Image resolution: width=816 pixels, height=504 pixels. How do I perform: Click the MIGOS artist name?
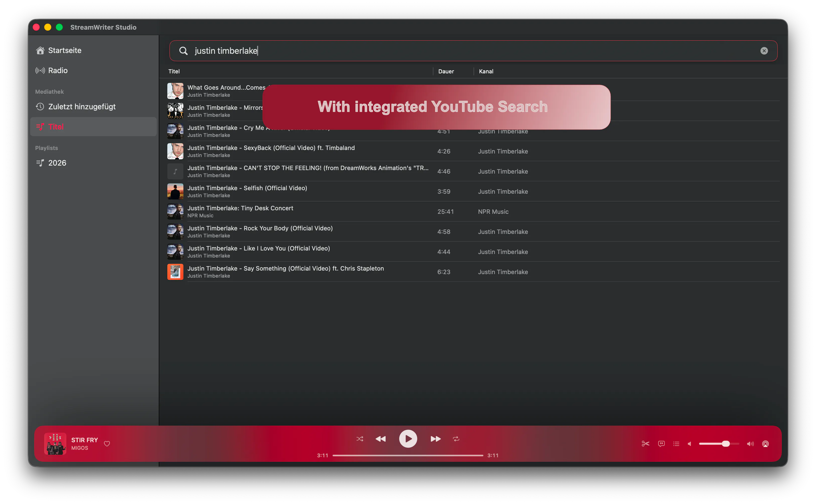click(80, 448)
